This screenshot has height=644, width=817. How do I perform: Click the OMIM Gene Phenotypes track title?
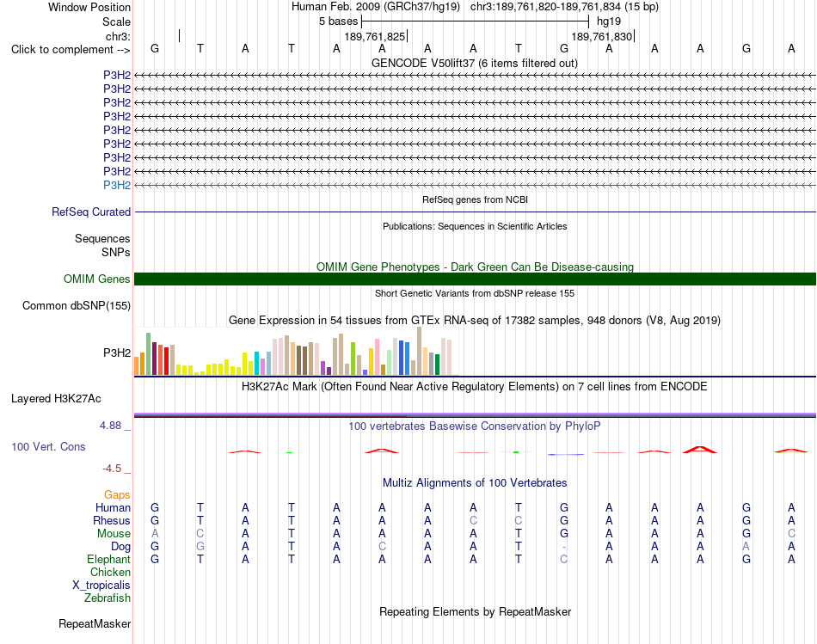coord(476,267)
